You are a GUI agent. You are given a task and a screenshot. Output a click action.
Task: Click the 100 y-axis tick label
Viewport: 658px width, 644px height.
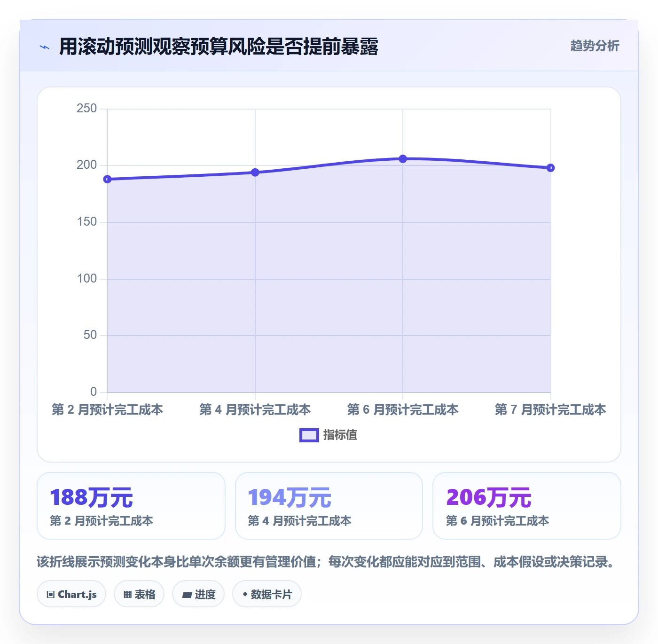86,279
